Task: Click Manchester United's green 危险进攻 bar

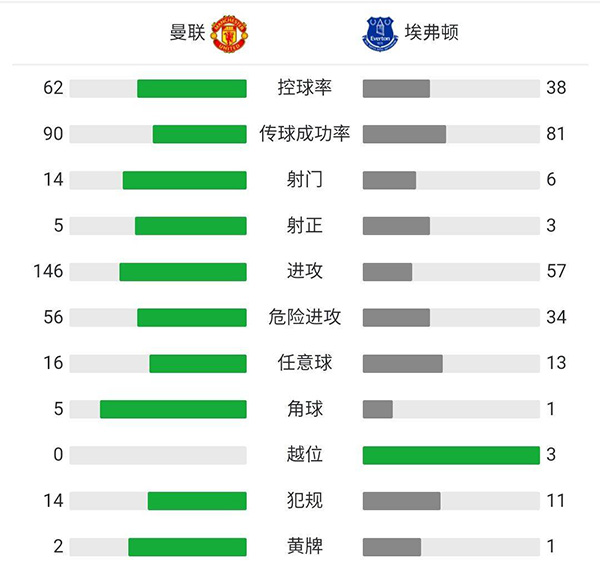Action: coord(191,317)
